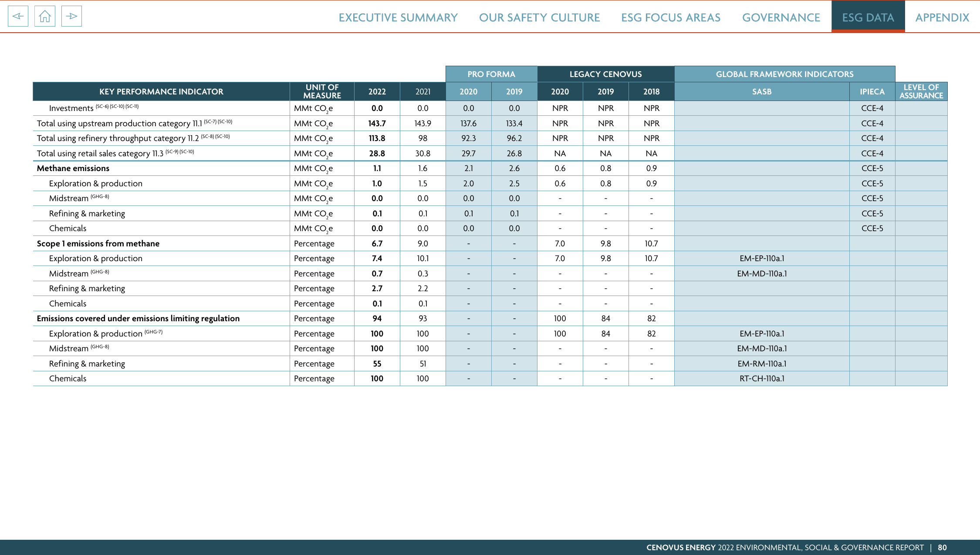The width and height of the screenshot is (980, 555).
Task: Click the Global Framework Indicators header
Action: 784,74
